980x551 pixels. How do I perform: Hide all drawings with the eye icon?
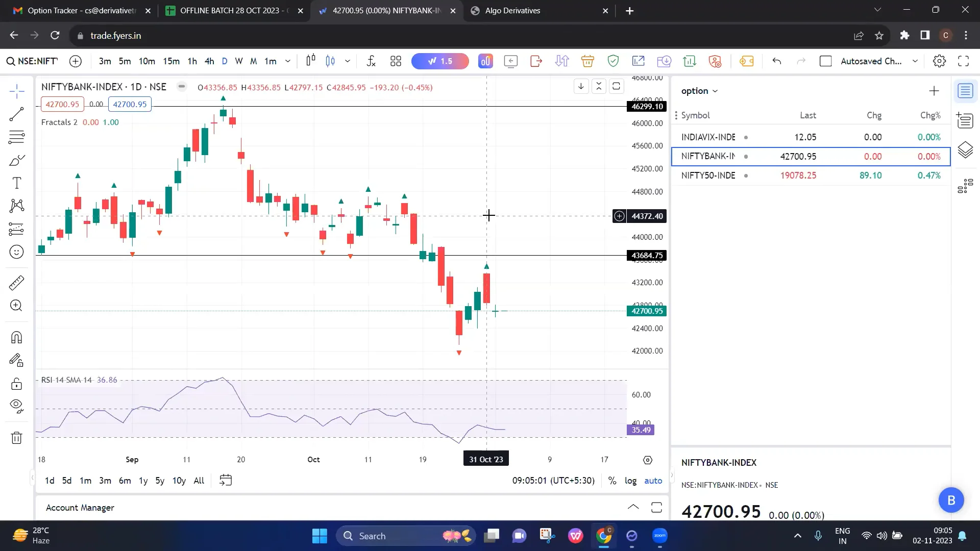[x=16, y=406]
